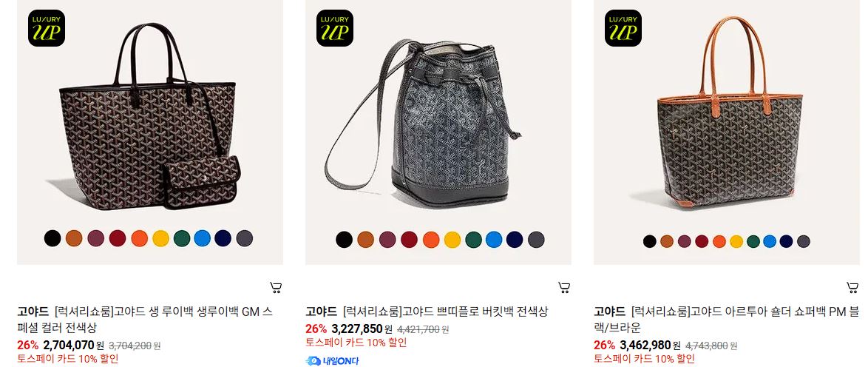
Task: Select green color swatch under Artois bag
Action: click(753, 241)
